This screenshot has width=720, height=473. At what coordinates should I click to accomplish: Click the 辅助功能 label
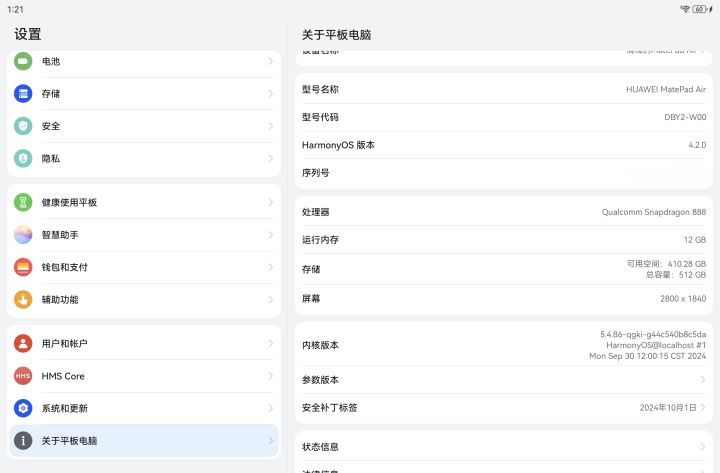click(x=60, y=299)
